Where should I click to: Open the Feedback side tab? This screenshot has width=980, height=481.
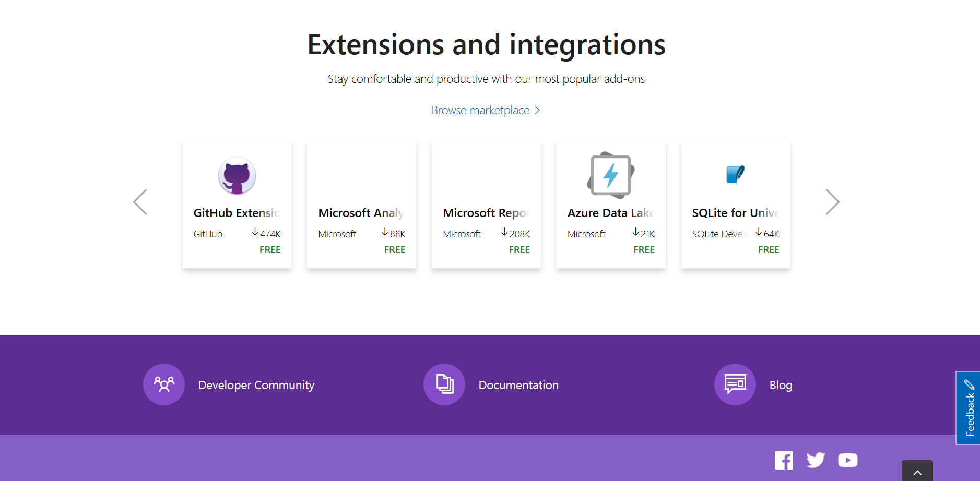pyautogui.click(x=970, y=407)
